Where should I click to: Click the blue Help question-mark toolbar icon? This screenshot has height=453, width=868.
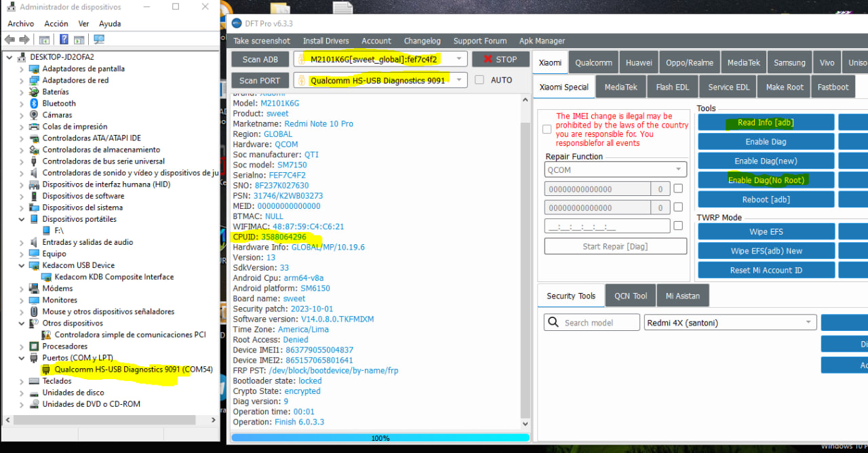click(63, 39)
